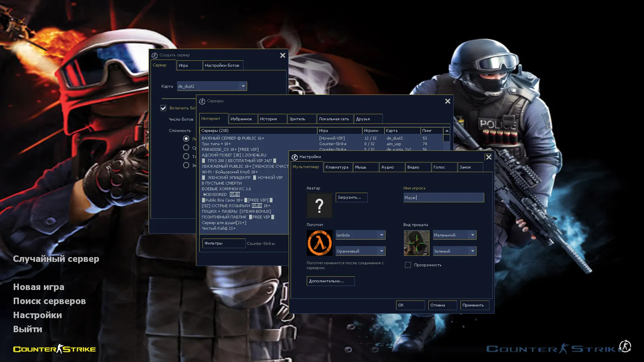Select the second radio button under Сложность
The image size is (644, 362).
click(x=186, y=148)
